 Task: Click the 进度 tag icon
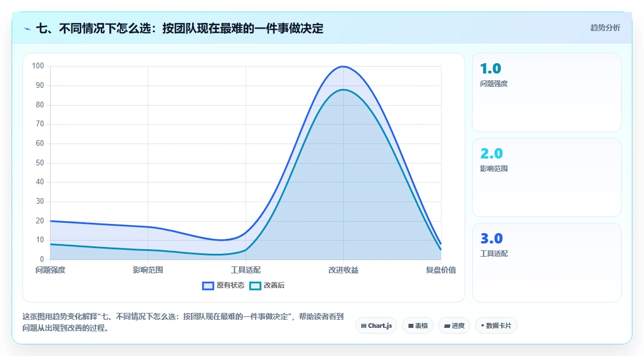click(x=447, y=326)
